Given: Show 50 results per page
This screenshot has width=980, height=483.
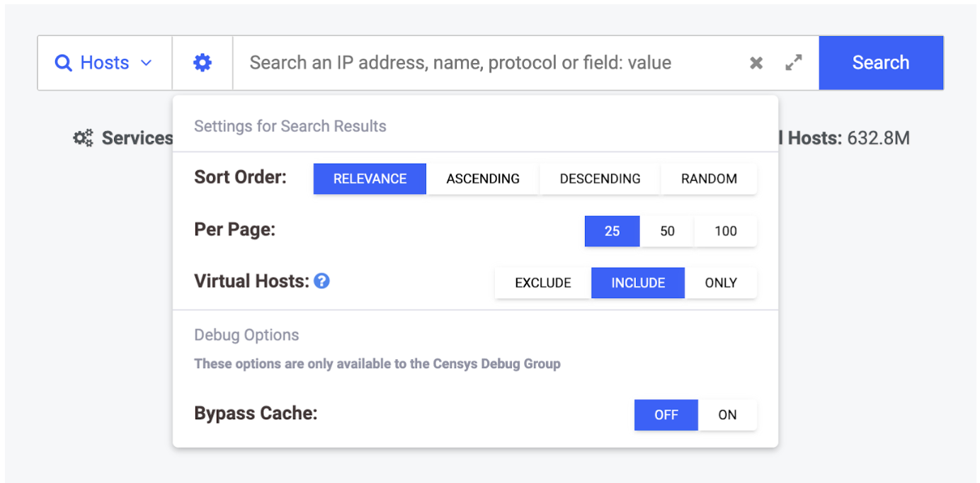Looking at the screenshot, I should 667,231.
